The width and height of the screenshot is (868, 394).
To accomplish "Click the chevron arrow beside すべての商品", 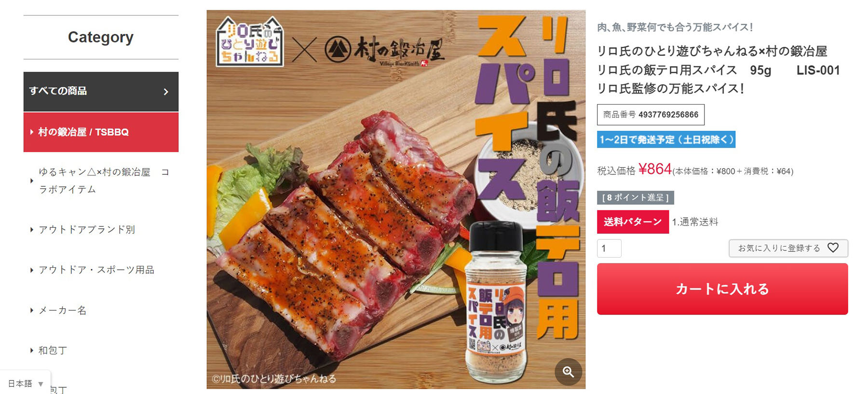I will pos(166,92).
